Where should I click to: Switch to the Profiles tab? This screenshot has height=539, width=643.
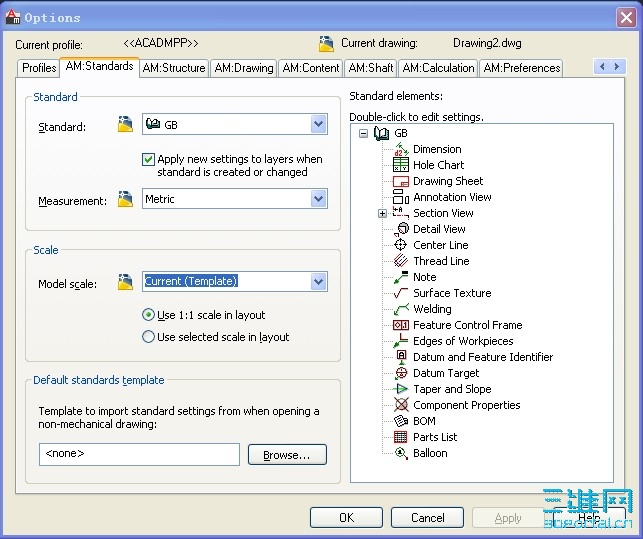[39, 68]
